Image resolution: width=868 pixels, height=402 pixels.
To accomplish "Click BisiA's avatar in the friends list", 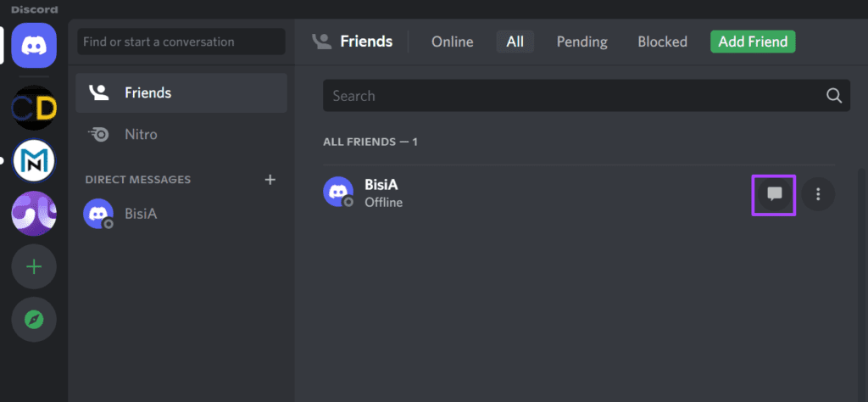I will click(x=338, y=193).
